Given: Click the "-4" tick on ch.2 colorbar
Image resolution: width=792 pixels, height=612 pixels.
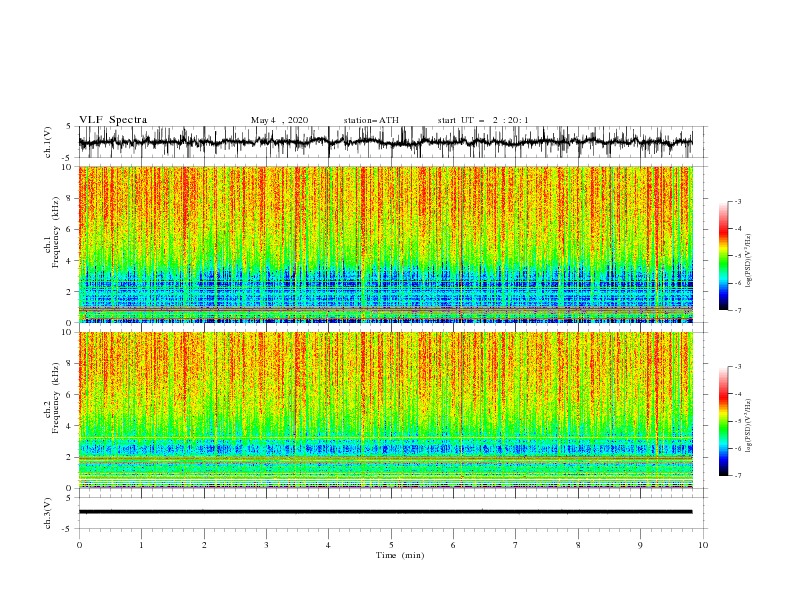Looking at the screenshot, I should tap(738, 394).
